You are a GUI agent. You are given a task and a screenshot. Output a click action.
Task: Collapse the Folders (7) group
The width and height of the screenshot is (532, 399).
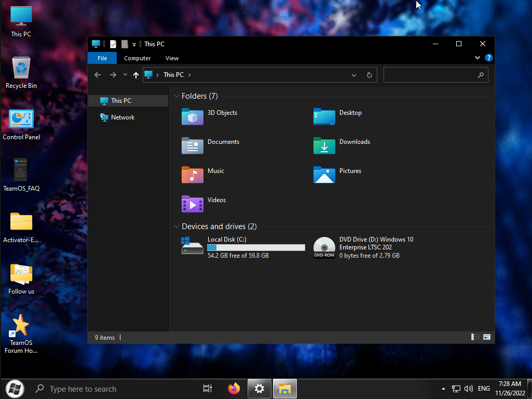(x=177, y=96)
